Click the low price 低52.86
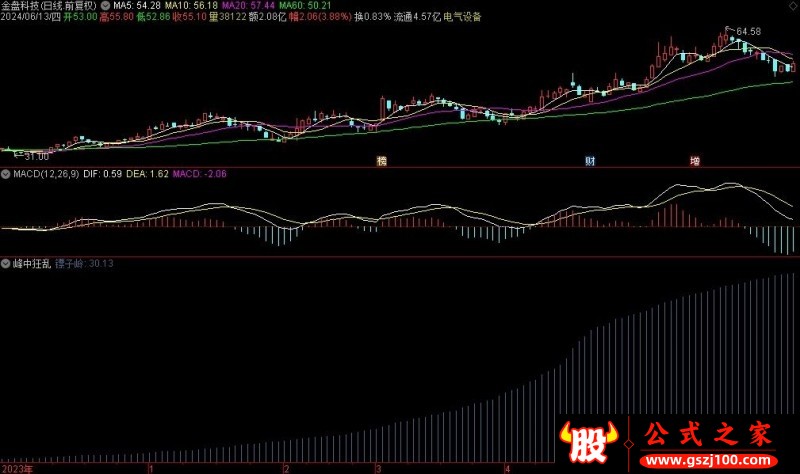This screenshot has width=800, height=474. click(153, 17)
